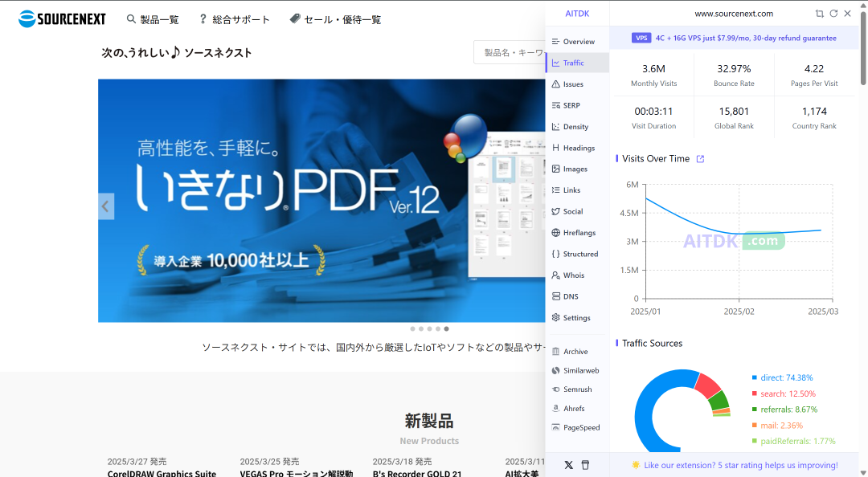Select the Traffic tab in AITDK
The width and height of the screenshot is (868, 477).
[x=577, y=63]
